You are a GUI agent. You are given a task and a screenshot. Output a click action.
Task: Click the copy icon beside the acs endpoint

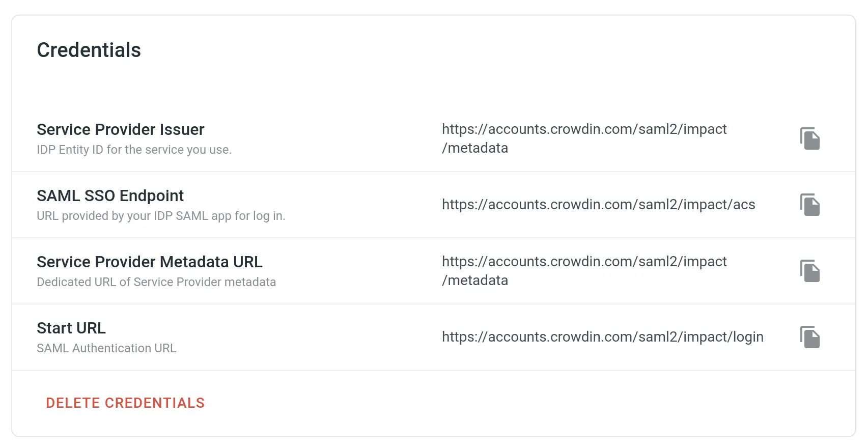coord(810,205)
